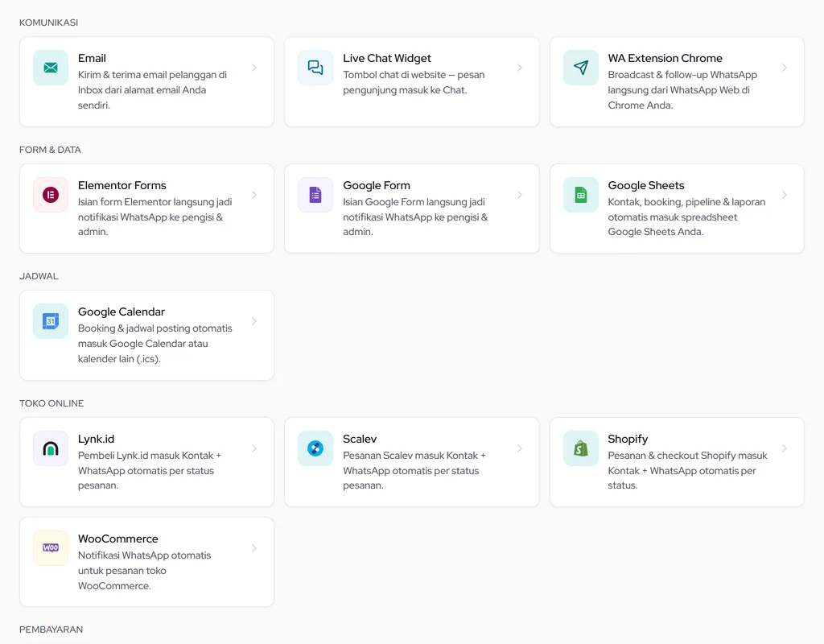Screen dimensions: 824x644
Task: Go to the Google Sheets title
Action: 646,186
